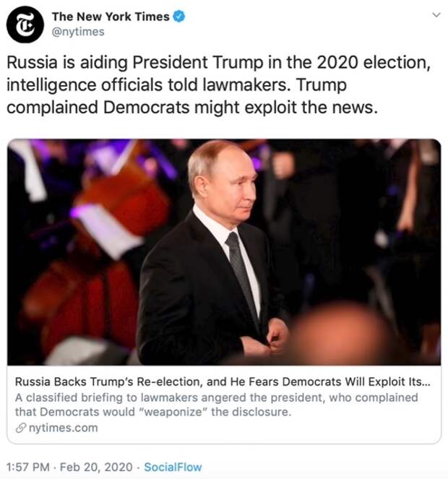
Task: Open the nytimes.com domain link
Action: point(61,428)
